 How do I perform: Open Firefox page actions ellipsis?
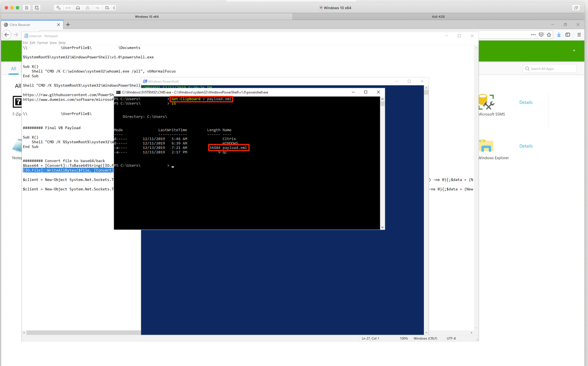point(533,35)
